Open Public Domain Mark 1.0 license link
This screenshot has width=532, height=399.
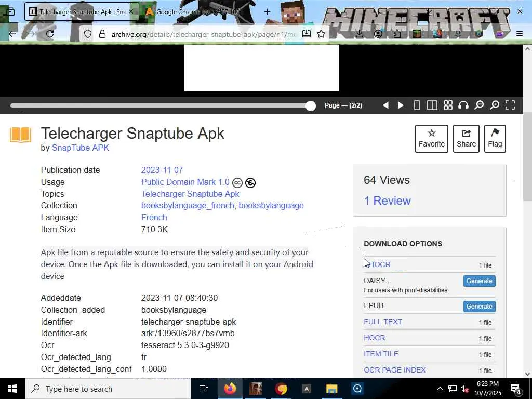click(x=185, y=182)
